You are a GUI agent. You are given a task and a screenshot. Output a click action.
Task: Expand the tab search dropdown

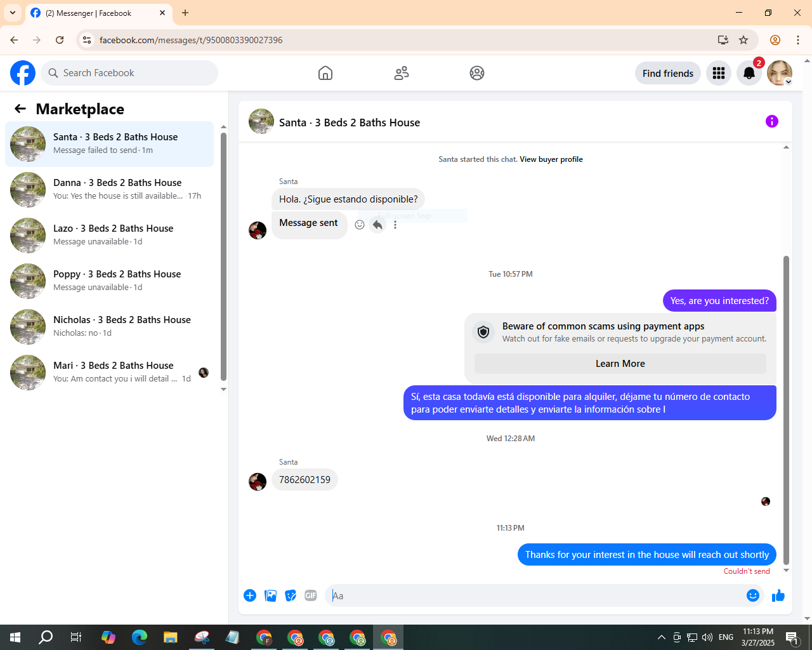point(13,13)
